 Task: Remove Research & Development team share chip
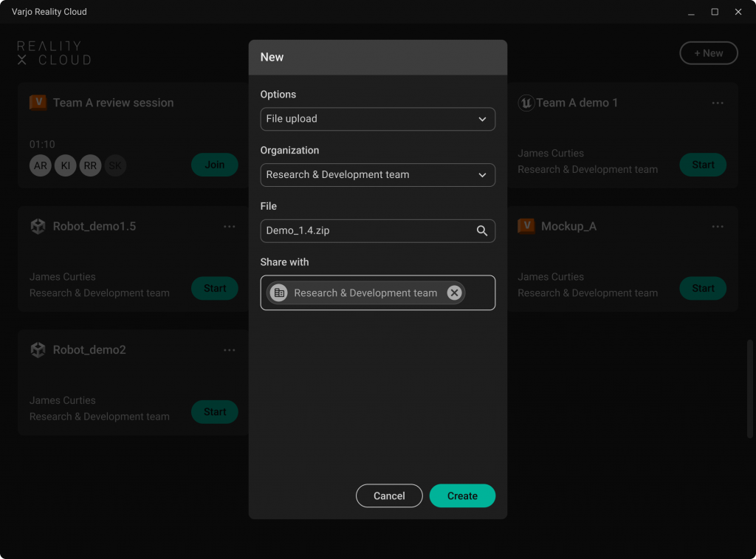(x=455, y=293)
